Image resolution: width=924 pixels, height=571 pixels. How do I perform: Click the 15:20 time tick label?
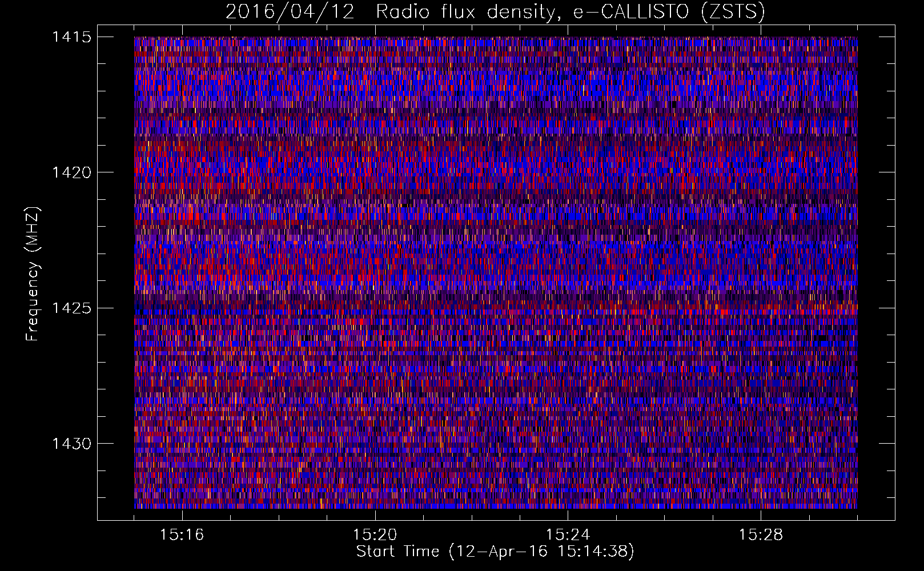pos(375,535)
